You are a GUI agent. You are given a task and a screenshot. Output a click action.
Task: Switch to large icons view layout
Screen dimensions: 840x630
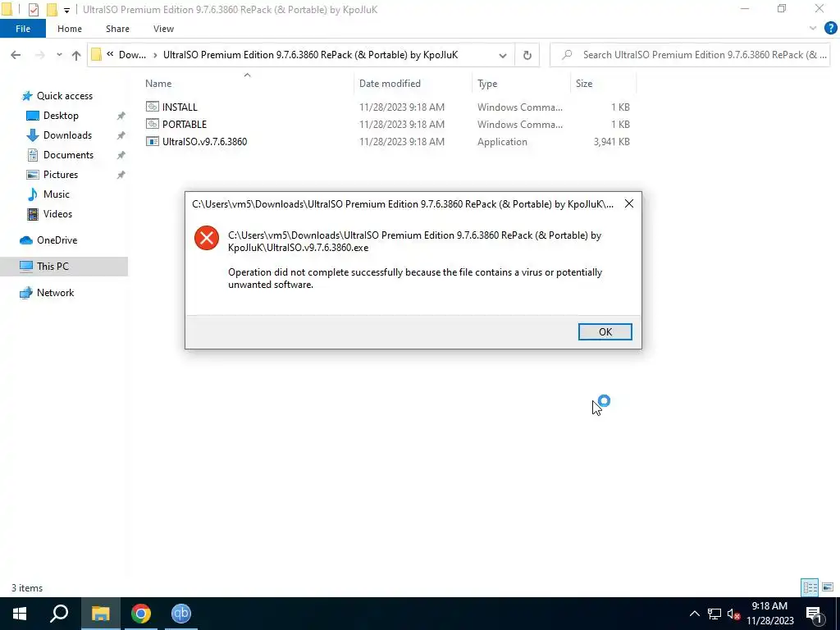click(828, 587)
